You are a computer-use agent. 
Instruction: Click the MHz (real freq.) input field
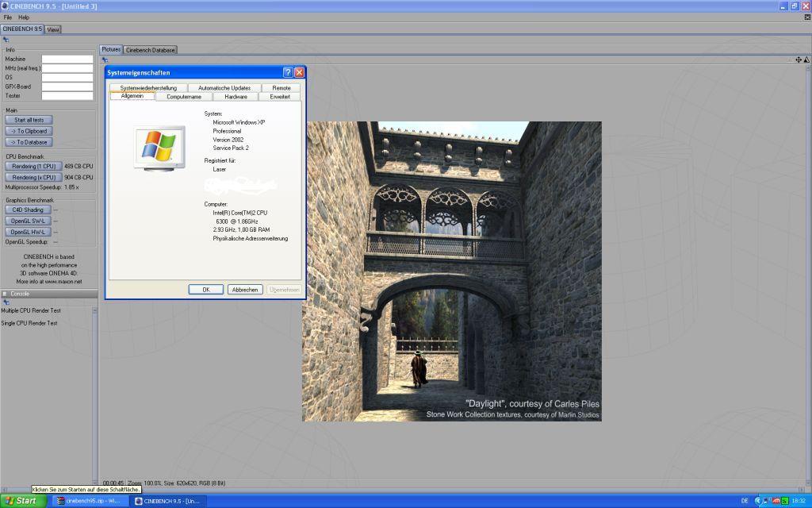(x=67, y=68)
